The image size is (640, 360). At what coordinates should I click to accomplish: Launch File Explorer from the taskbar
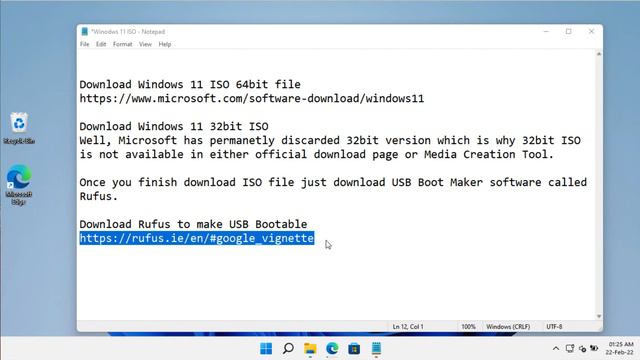310,349
